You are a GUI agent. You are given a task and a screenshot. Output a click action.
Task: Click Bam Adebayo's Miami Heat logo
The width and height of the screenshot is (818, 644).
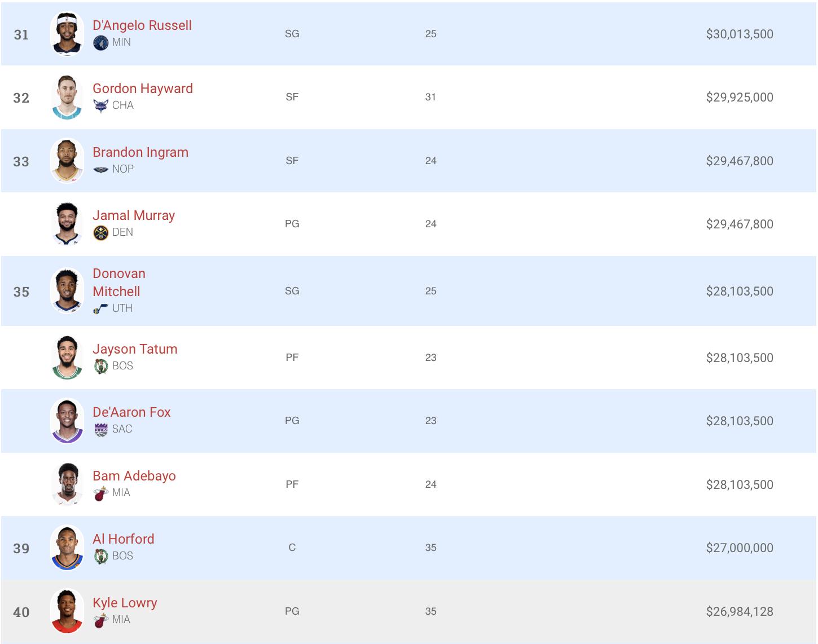click(x=100, y=493)
